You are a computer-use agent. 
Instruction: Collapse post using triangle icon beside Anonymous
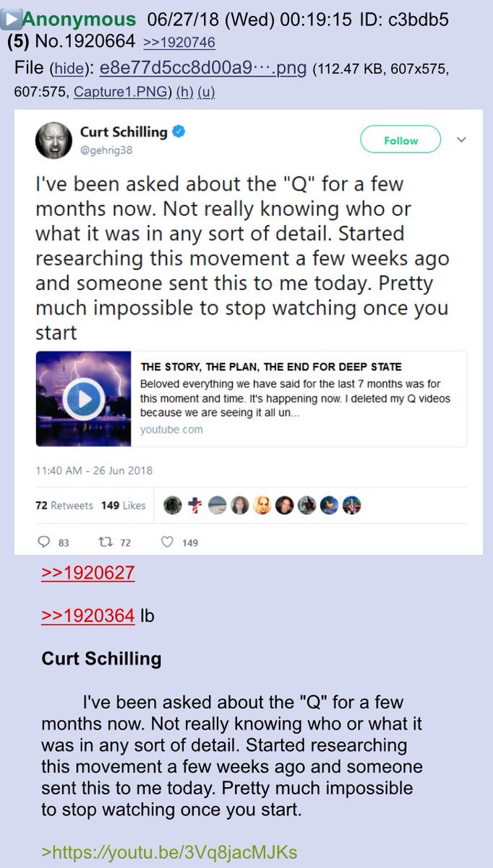point(11,19)
